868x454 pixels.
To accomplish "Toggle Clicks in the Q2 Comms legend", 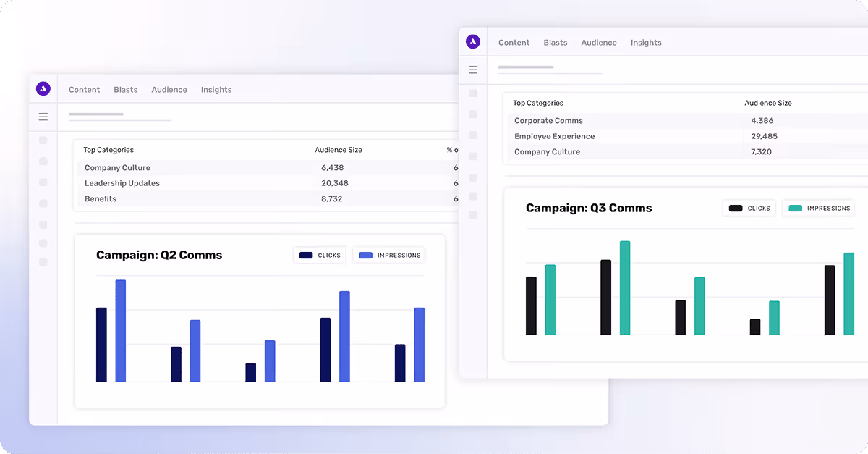I will tap(320, 255).
